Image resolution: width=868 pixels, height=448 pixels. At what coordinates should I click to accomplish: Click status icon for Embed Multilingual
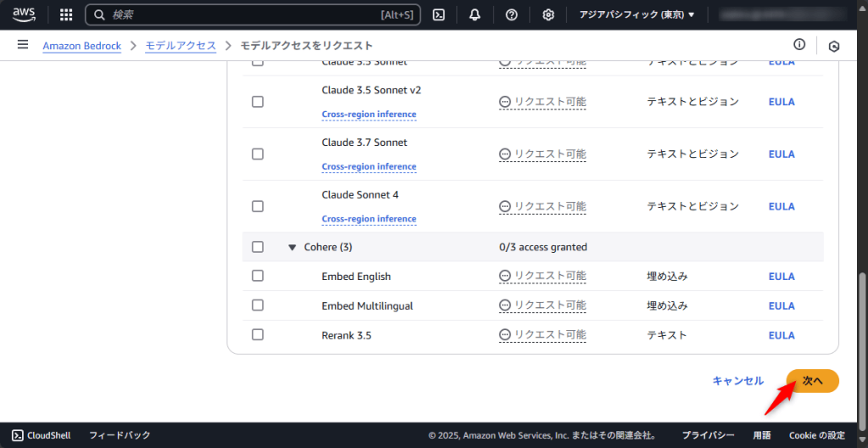tap(505, 305)
